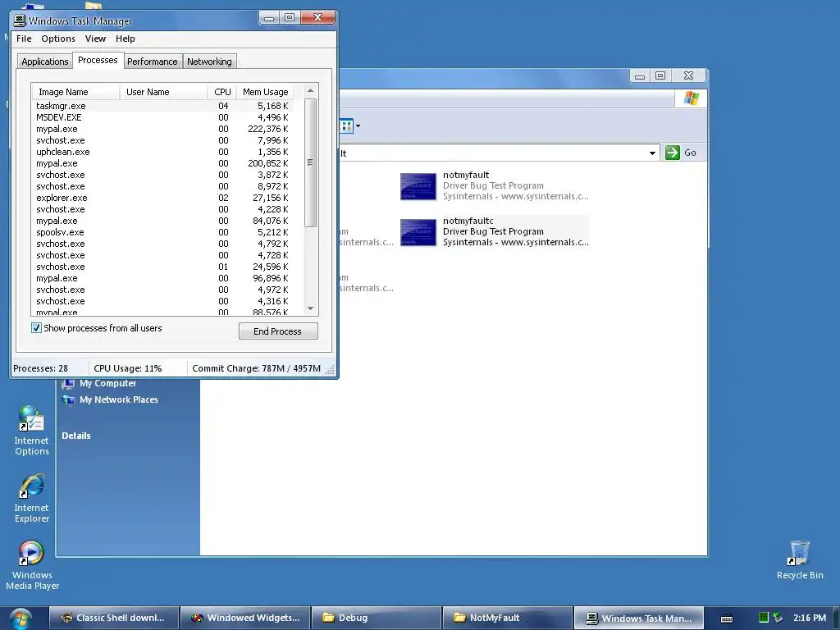The height and width of the screenshot is (630, 840).
Task: Select the MSDEV.EXE process row
Action: [x=163, y=117]
